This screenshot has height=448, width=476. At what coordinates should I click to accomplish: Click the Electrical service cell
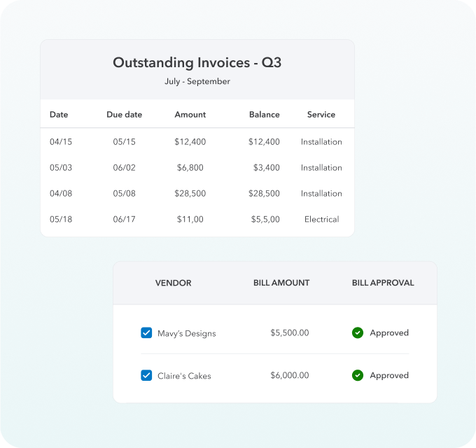(321, 219)
